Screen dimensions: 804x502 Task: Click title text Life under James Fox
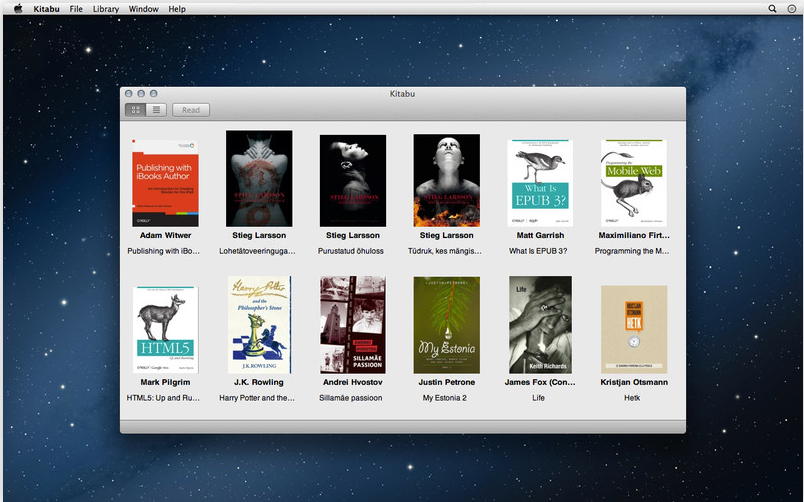coord(538,398)
